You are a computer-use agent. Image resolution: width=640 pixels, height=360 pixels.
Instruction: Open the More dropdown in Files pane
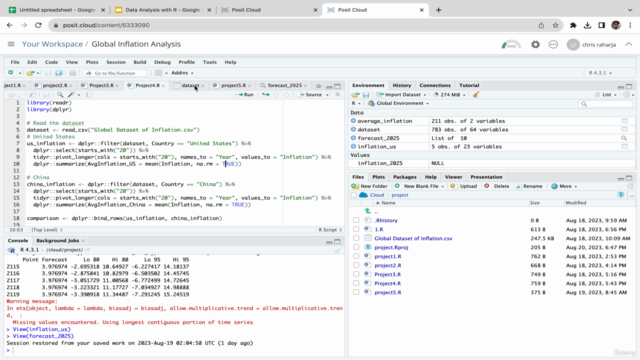tap(564, 186)
